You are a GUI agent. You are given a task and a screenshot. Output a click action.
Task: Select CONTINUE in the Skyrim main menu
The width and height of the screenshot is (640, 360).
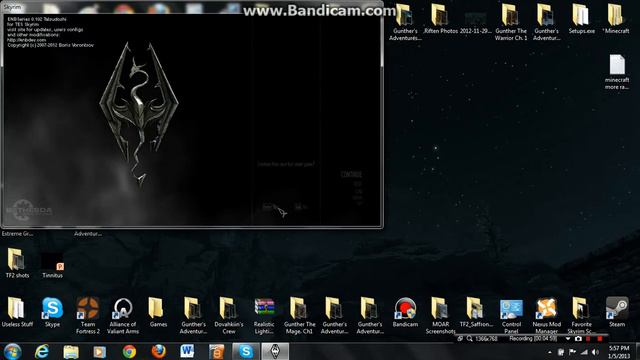coord(351,174)
